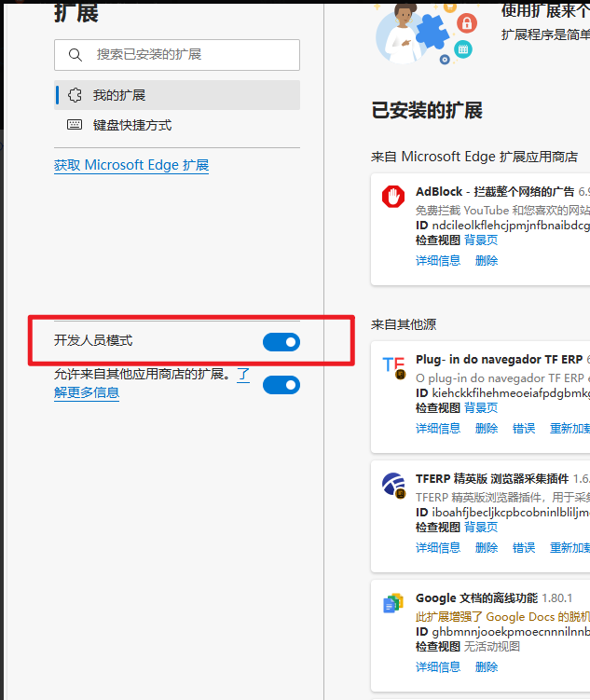Click the AdBlock extension title
Viewport: 590px width, 700px height.
point(495,191)
